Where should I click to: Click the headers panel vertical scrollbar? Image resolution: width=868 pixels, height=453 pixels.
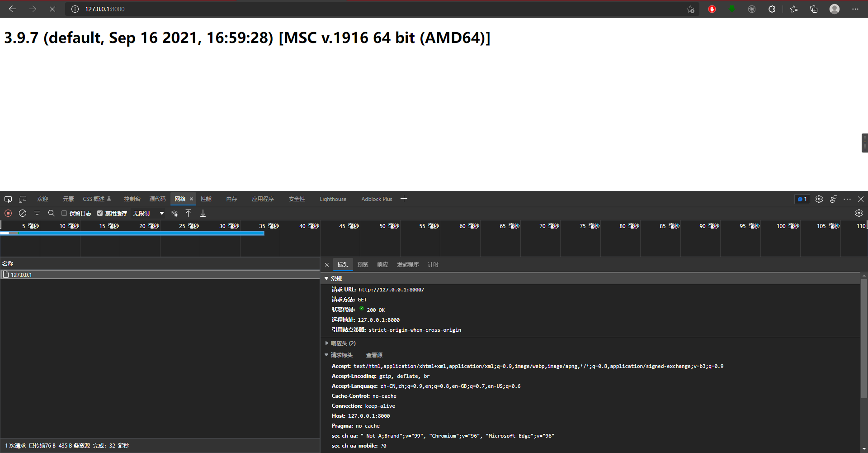[x=864, y=339]
